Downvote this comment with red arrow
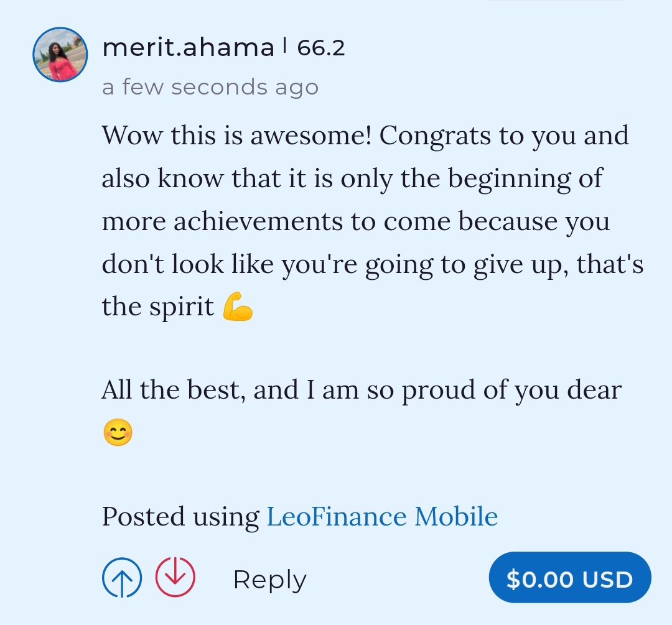 pyautogui.click(x=175, y=579)
